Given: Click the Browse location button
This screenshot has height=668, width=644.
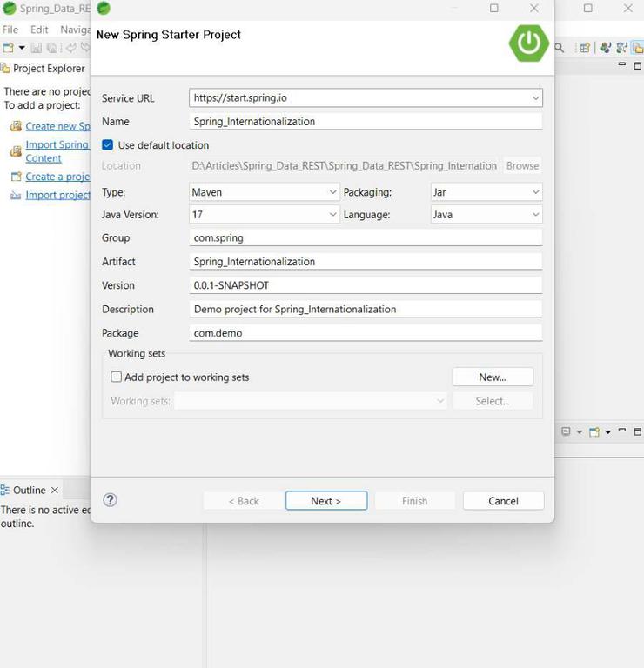Looking at the screenshot, I should pos(522,166).
